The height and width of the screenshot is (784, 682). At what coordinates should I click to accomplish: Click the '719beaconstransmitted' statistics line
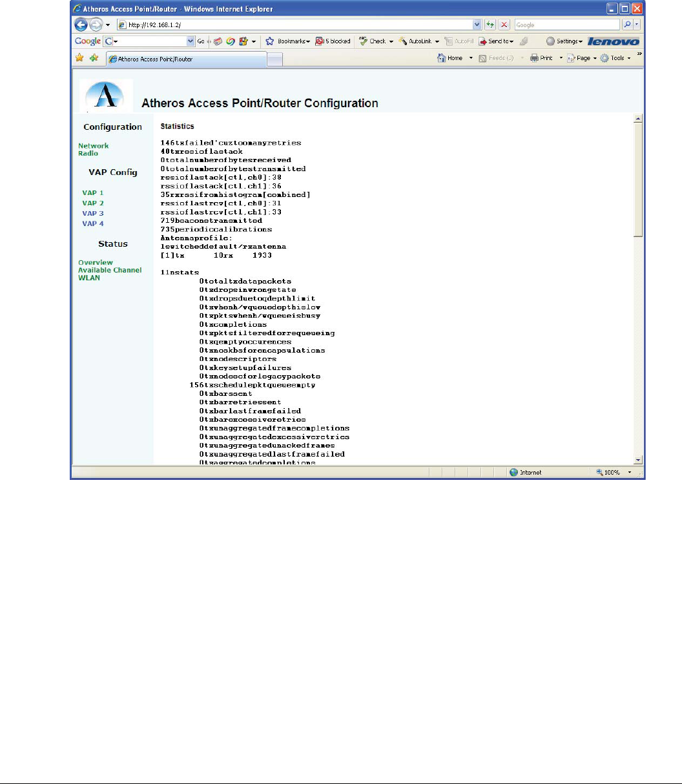[211, 221]
